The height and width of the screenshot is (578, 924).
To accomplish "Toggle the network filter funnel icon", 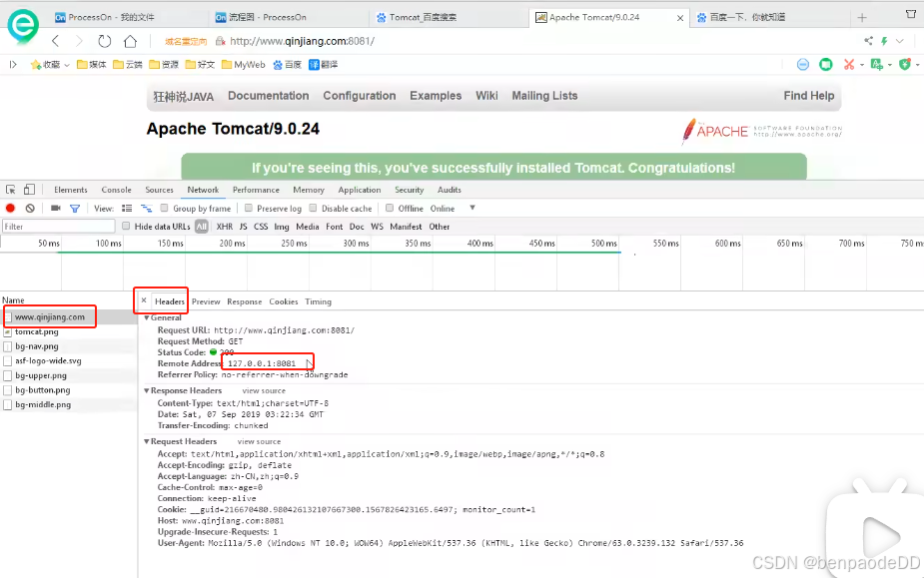I will [75, 208].
